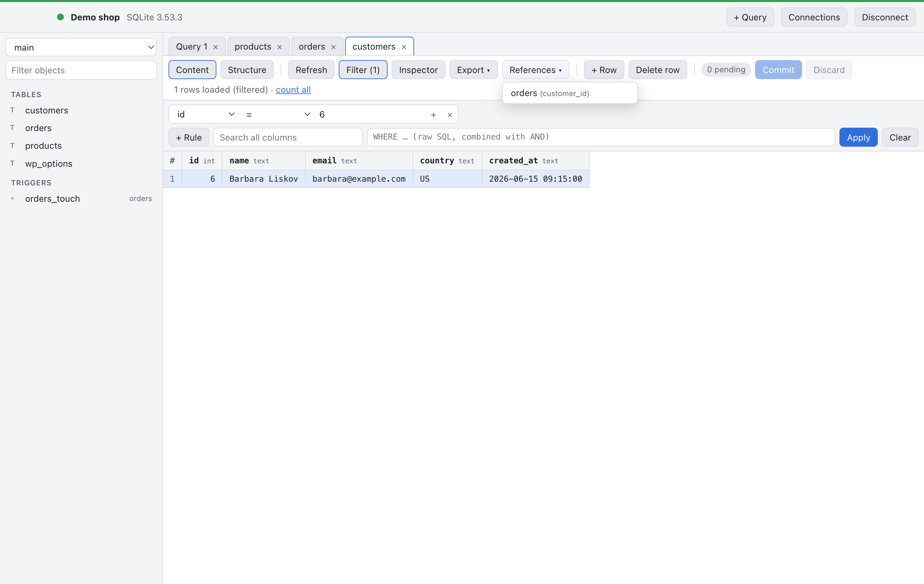924x584 pixels.
Task: Focus the Search all columns field
Action: 288,137
